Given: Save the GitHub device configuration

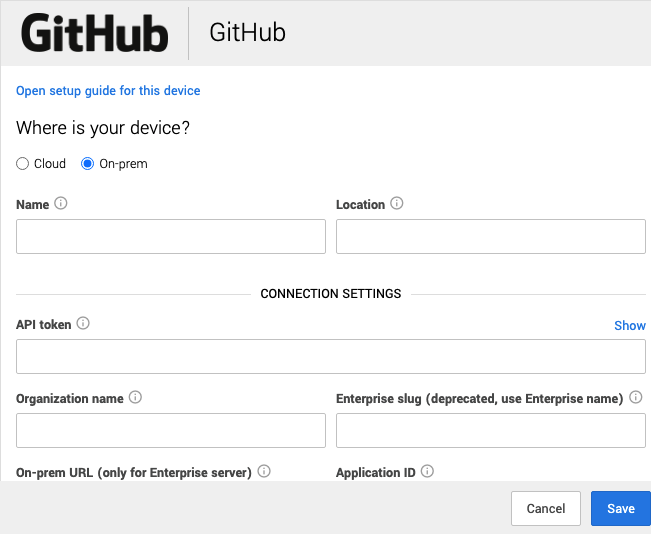Looking at the screenshot, I should [x=621, y=508].
